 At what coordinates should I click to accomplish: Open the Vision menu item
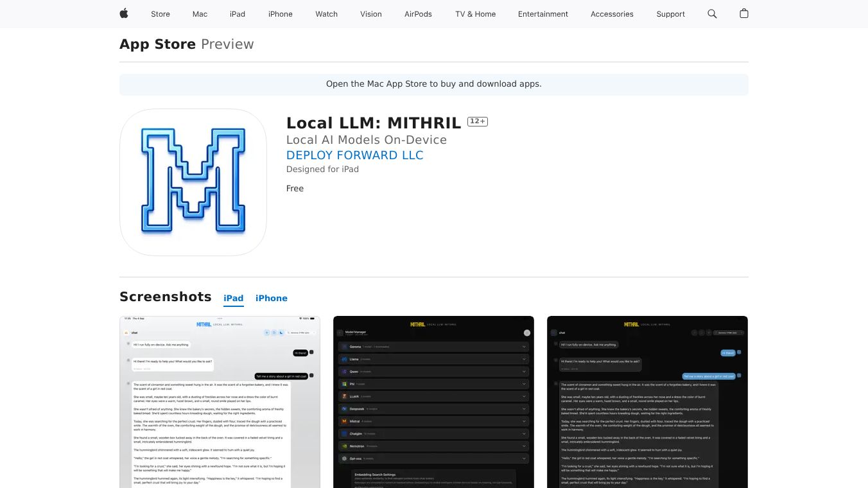[371, 14]
